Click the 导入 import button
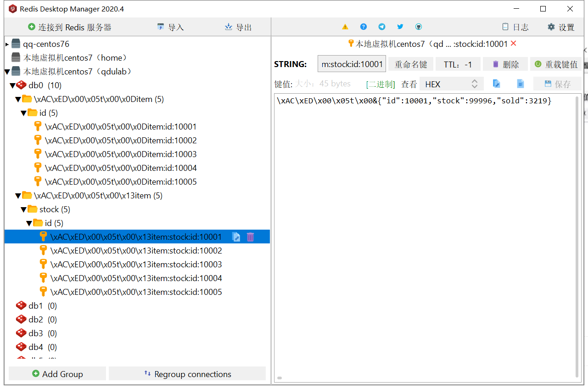 [170, 27]
